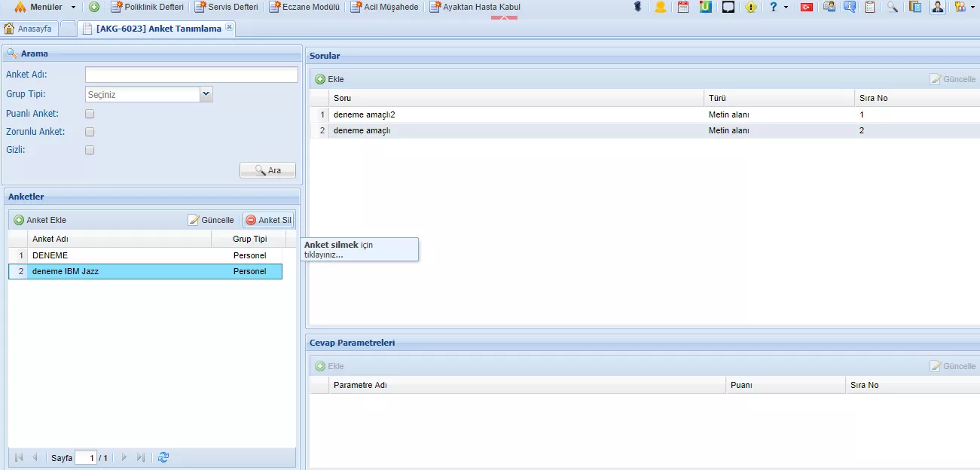980x470 pixels.
Task: Click the Anket Sil button
Action: (x=268, y=220)
